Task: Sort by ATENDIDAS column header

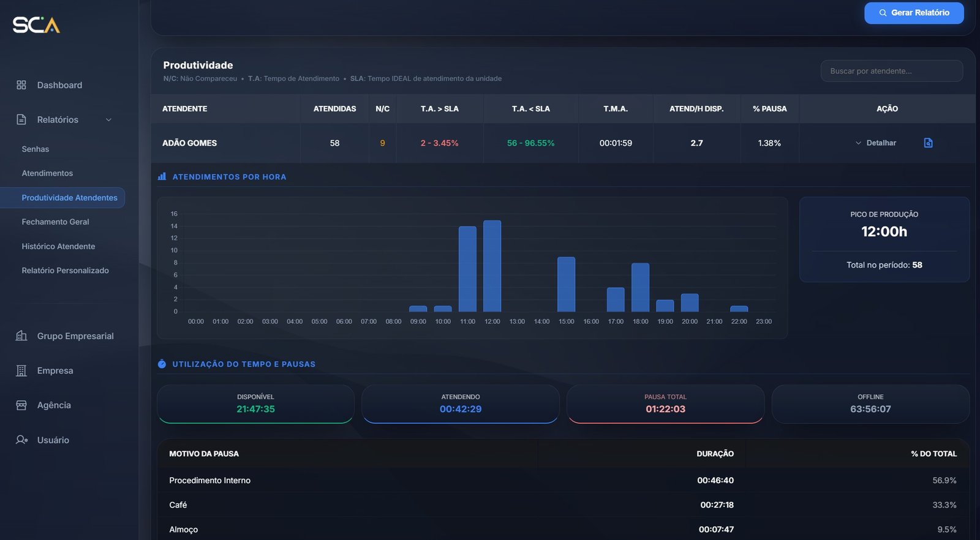Action: [x=334, y=109]
